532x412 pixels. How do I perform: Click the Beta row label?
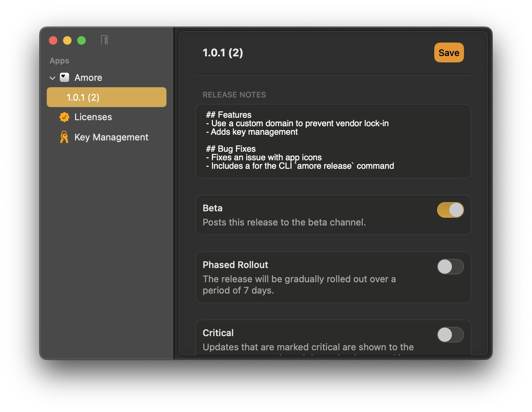[x=213, y=208]
